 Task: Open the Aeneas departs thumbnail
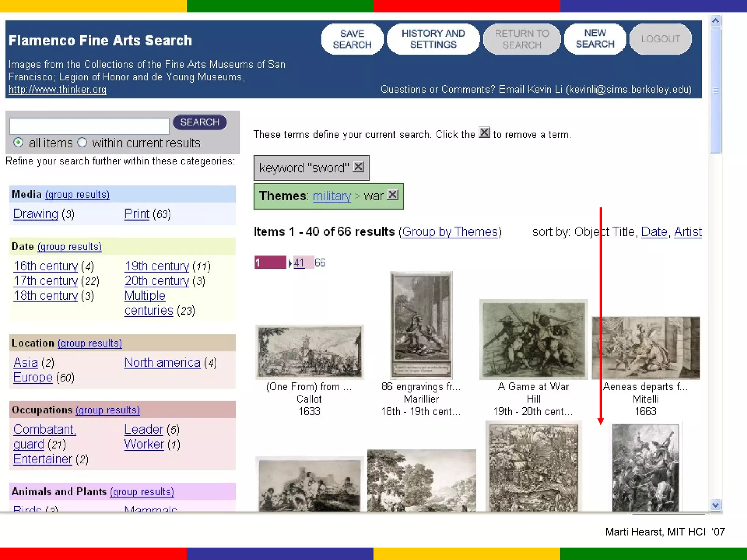[x=646, y=348]
